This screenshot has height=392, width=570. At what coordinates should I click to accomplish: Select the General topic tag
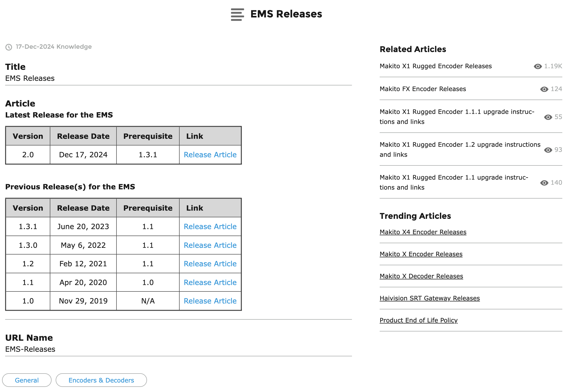tap(27, 380)
